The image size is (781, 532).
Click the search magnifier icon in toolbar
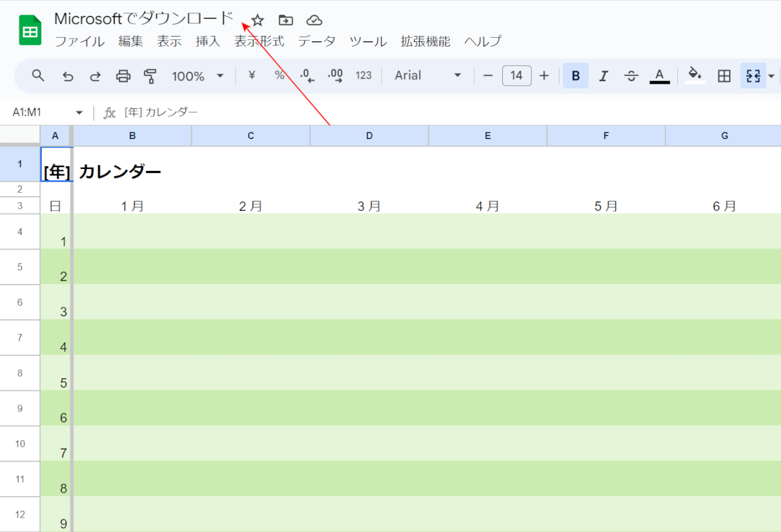[38, 76]
